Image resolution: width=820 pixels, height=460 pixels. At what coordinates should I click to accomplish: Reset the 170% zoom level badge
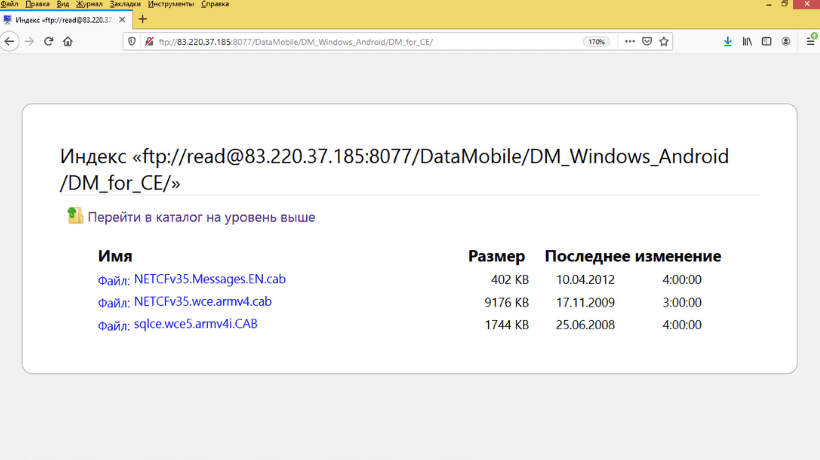point(596,42)
